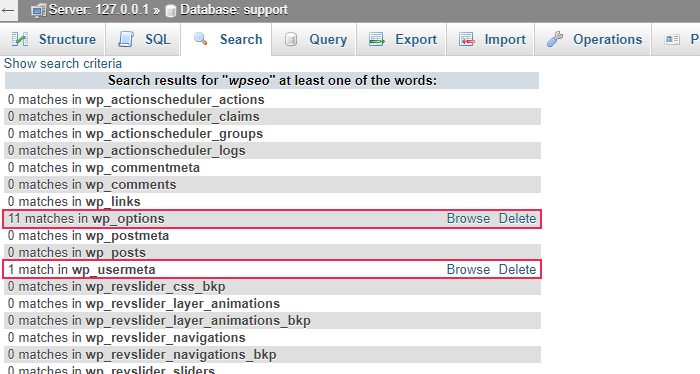Click the server icon in breadcrumb
The width and height of the screenshot is (700, 374).
point(38,10)
